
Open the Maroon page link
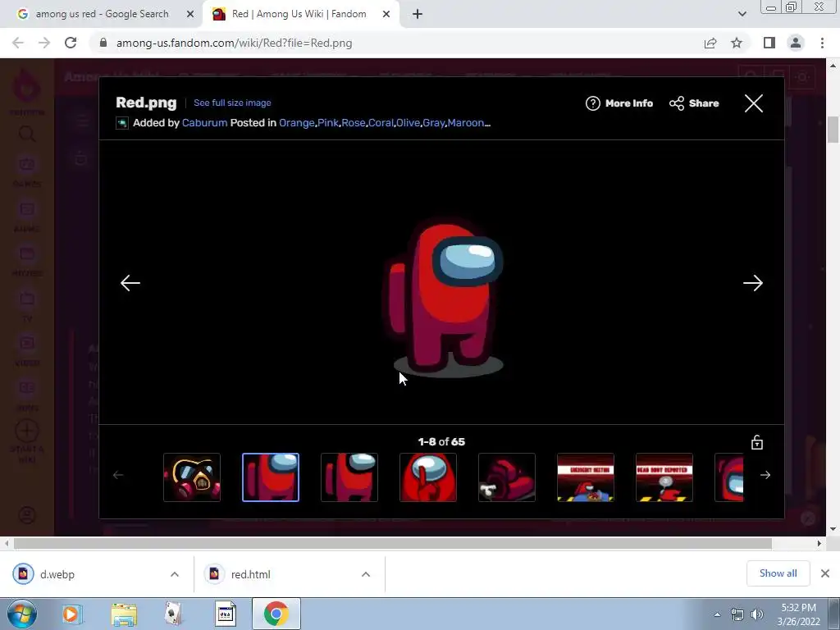(466, 123)
